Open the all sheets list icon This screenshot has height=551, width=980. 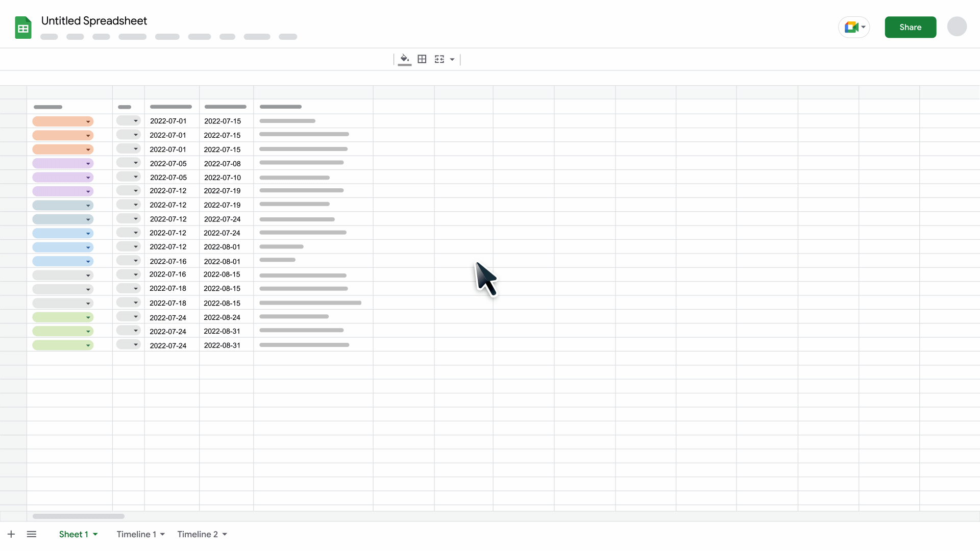(x=32, y=534)
